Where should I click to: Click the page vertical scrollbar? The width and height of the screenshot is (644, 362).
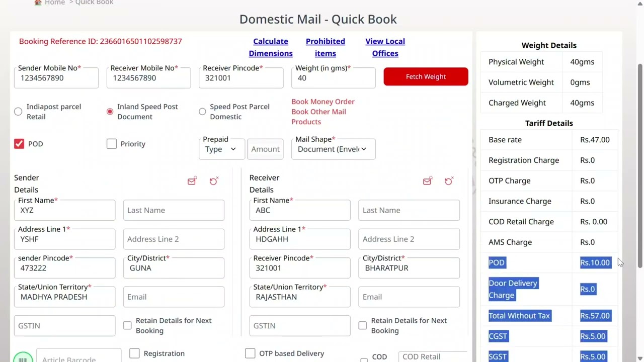pyautogui.click(x=640, y=166)
